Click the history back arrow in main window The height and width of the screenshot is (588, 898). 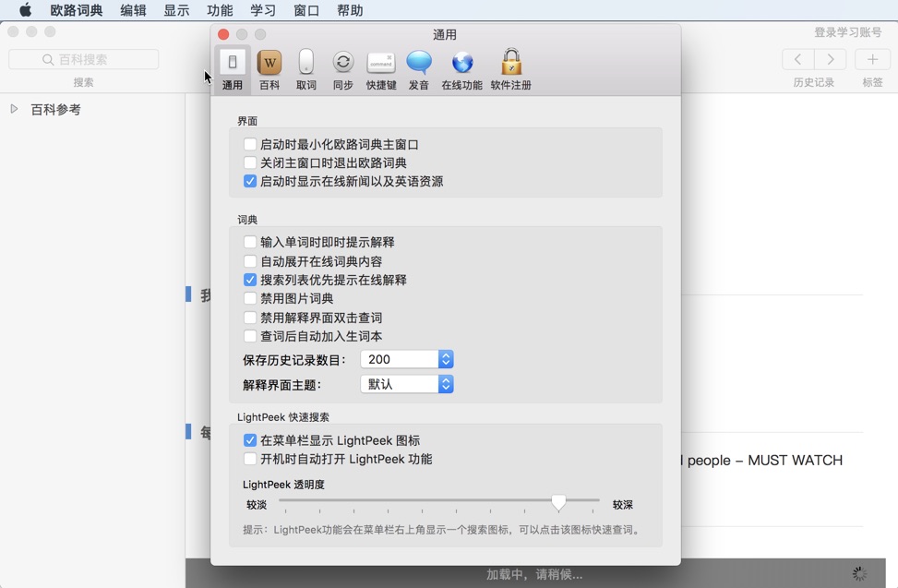click(x=797, y=59)
